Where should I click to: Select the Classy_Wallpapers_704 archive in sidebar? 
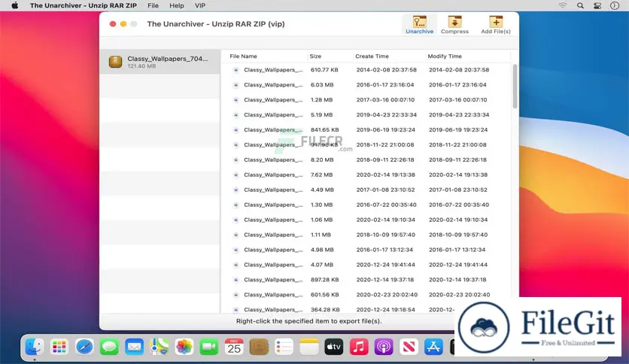160,62
